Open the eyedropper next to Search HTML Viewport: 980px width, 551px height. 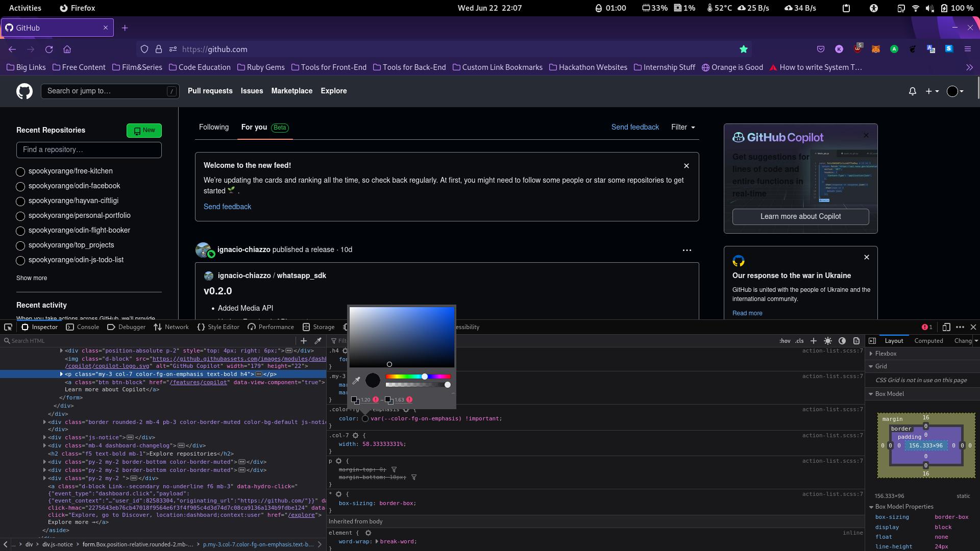(x=318, y=341)
